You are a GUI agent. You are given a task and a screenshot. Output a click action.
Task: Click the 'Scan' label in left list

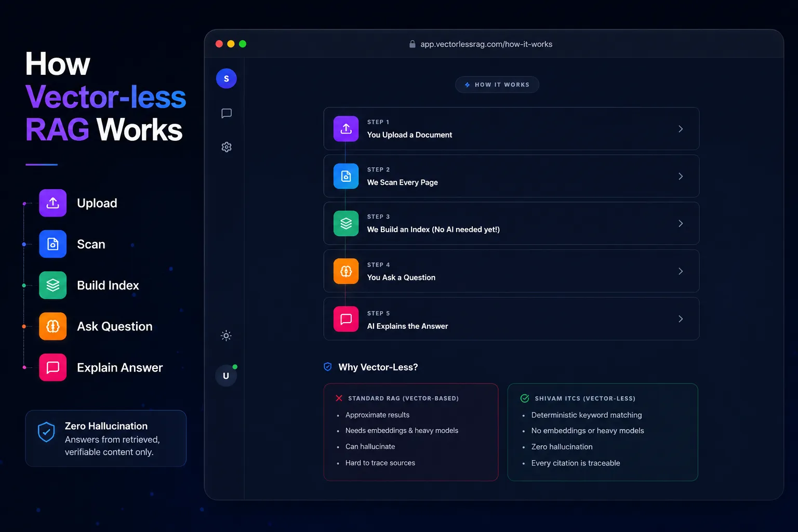tap(91, 244)
